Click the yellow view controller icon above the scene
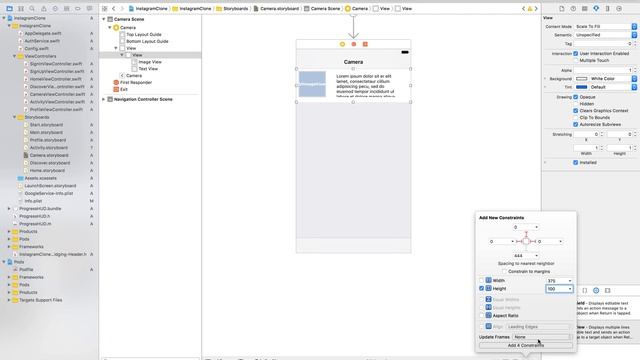The image size is (640, 360). coord(342,44)
